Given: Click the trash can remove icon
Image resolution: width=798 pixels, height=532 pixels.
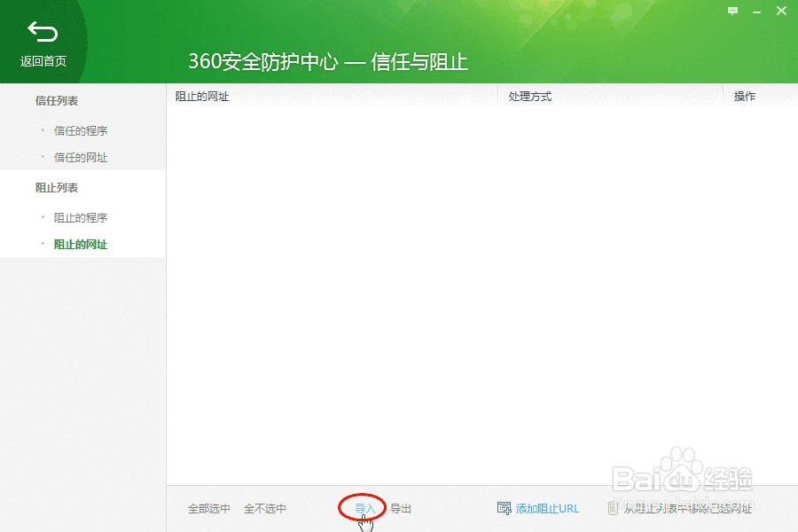Looking at the screenshot, I should tap(613, 508).
